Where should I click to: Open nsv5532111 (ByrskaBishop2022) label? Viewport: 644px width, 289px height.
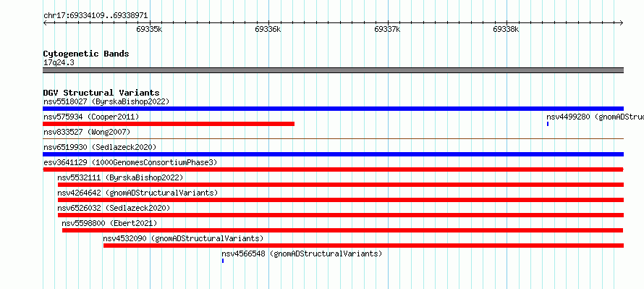click(120, 177)
